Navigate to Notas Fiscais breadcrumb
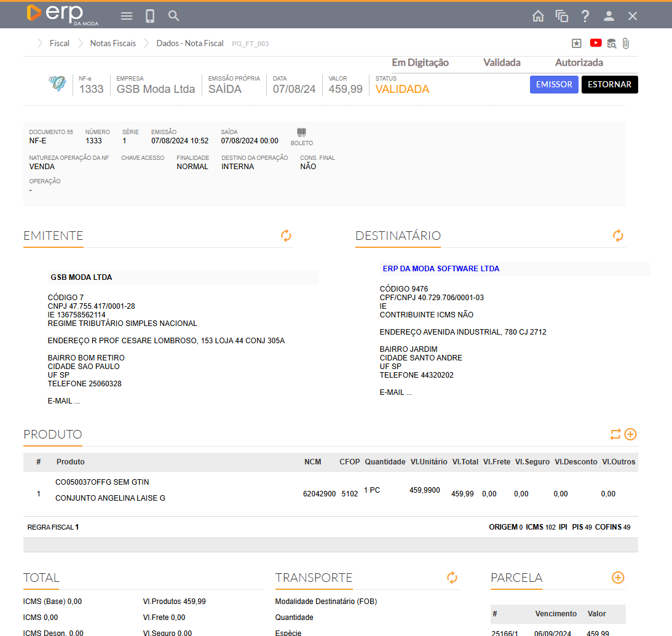This screenshot has width=672, height=636. (x=113, y=44)
